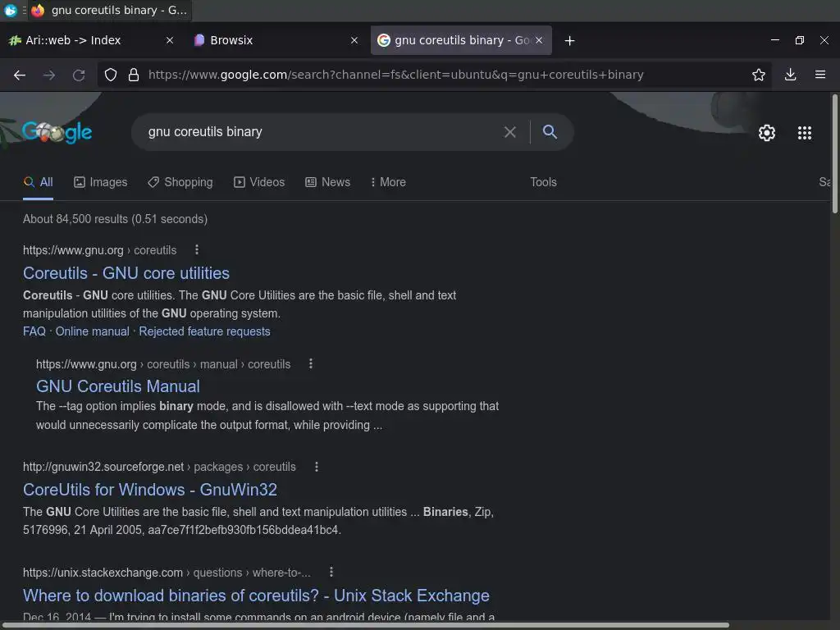Screen dimensions: 840x630
Task: Open Rejected feature requests sitelink
Action: tap(204, 331)
